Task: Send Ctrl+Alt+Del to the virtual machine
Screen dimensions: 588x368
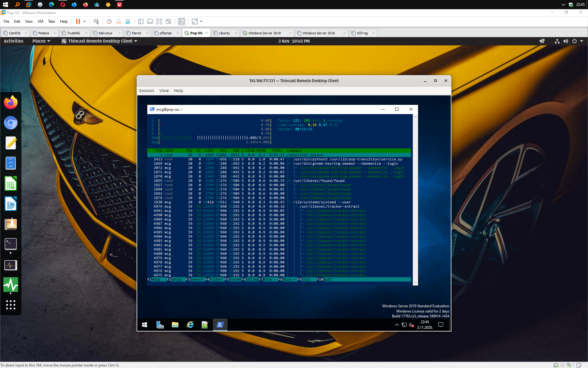Action: coord(96,21)
